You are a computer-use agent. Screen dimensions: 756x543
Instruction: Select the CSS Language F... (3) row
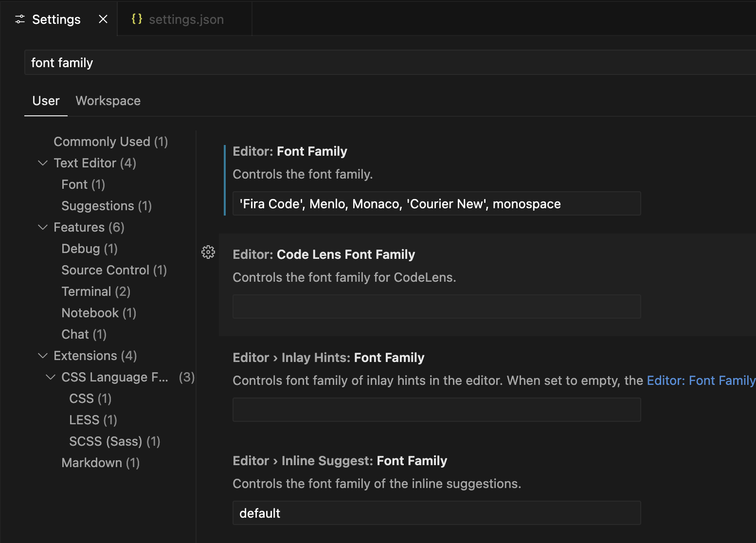[128, 377]
